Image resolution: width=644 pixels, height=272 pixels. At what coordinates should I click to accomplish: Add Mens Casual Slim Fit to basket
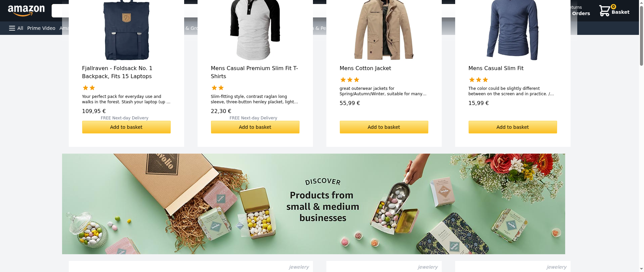[513, 127]
